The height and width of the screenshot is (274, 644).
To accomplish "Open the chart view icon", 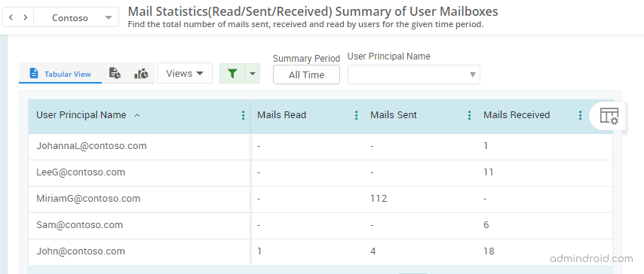I will (x=141, y=74).
